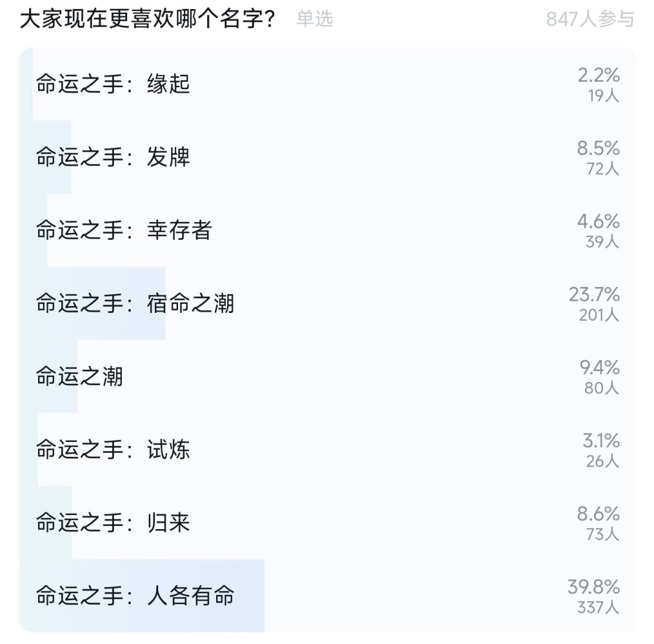Click the 72人 vote count
654x644 pixels.
point(603,169)
